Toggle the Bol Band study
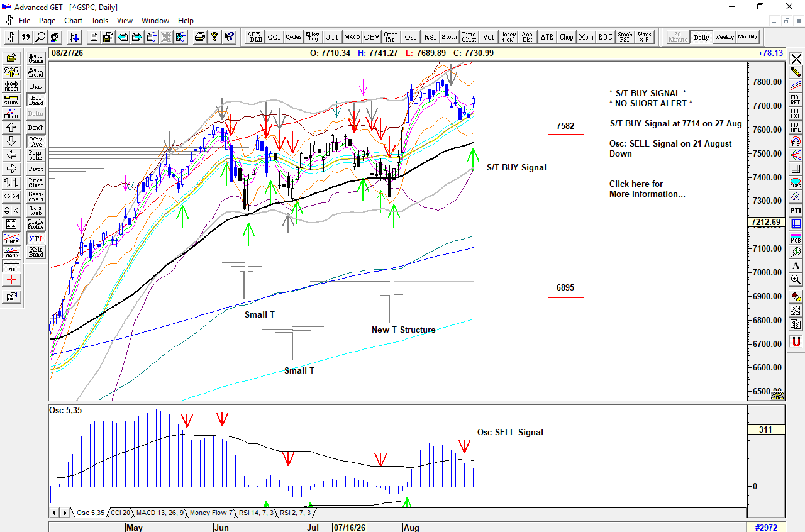Image resolution: width=805 pixels, height=532 pixels. [x=36, y=101]
